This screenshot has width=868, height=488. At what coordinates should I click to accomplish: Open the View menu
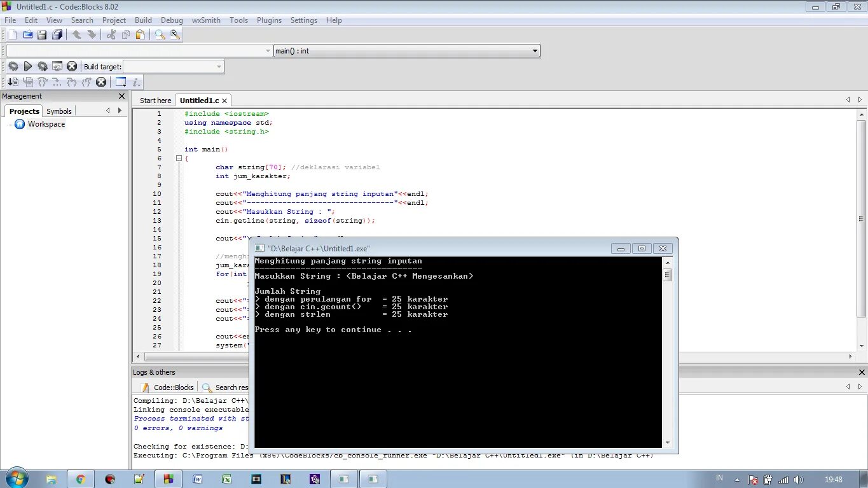(x=55, y=20)
